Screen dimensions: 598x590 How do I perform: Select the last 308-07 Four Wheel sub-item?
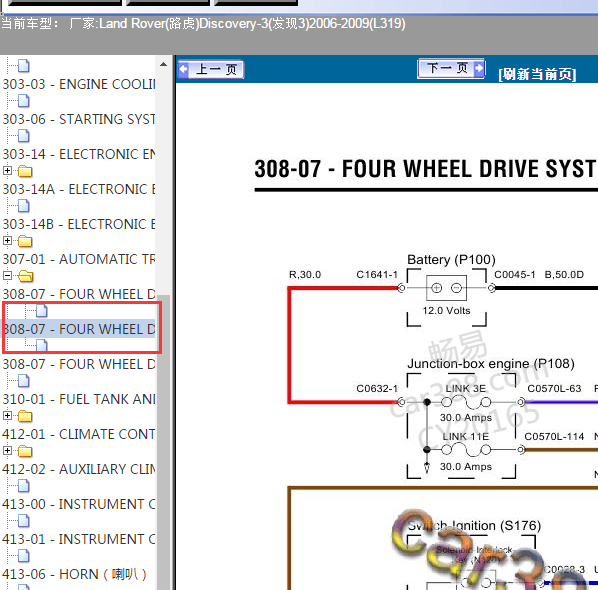[79, 364]
